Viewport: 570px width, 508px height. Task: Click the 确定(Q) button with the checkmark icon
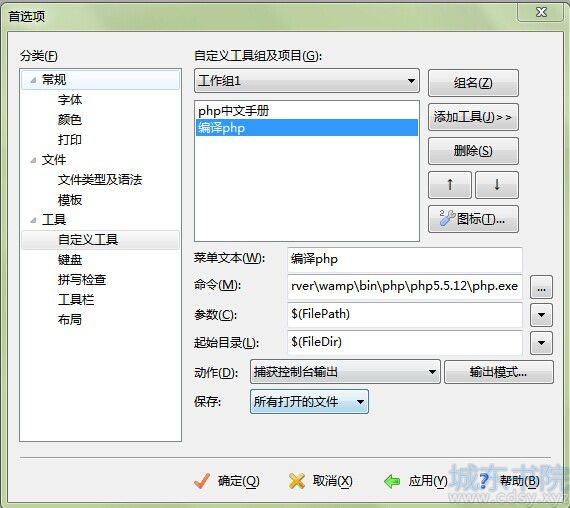[x=227, y=481]
